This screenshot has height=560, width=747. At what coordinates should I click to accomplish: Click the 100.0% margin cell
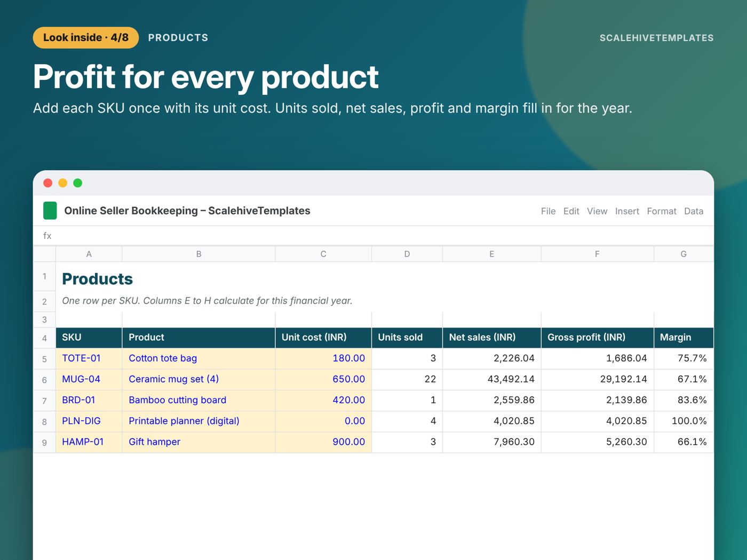pos(684,421)
